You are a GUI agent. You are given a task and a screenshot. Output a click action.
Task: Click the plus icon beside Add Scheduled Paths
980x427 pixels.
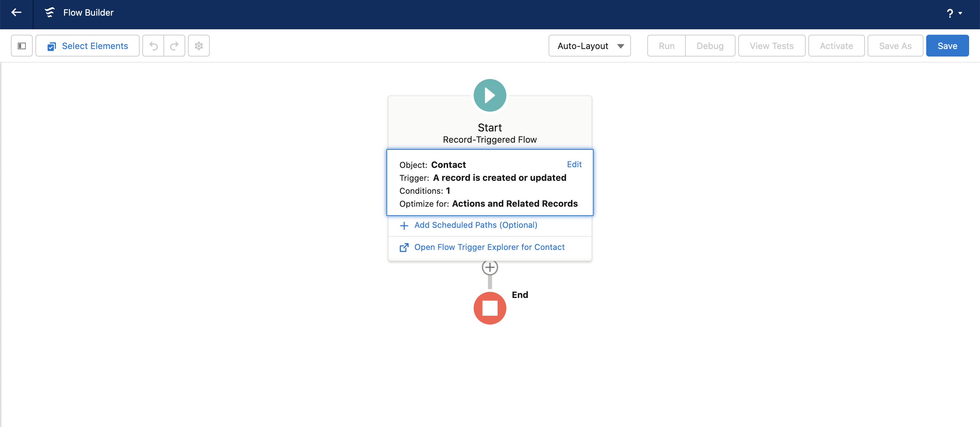tap(404, 226)
